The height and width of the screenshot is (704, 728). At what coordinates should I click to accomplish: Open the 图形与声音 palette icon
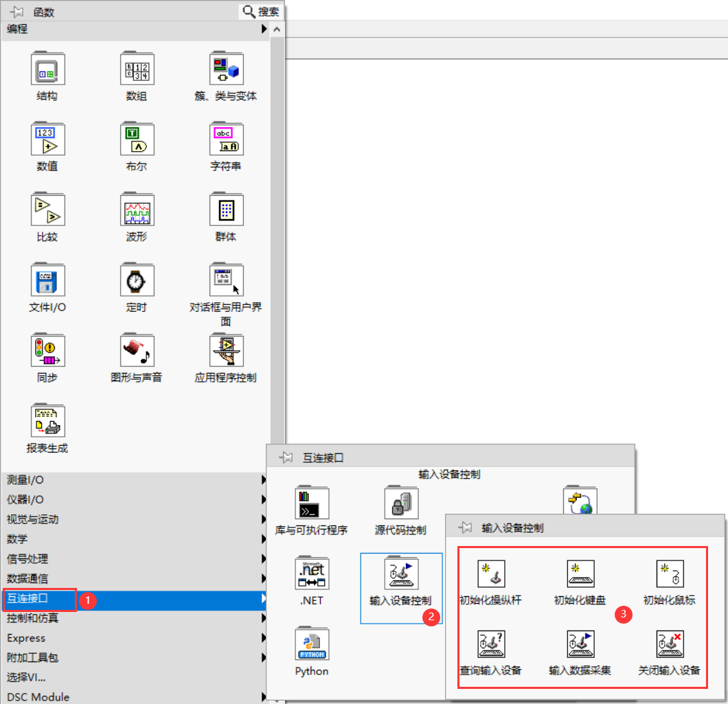click(137, 350)
